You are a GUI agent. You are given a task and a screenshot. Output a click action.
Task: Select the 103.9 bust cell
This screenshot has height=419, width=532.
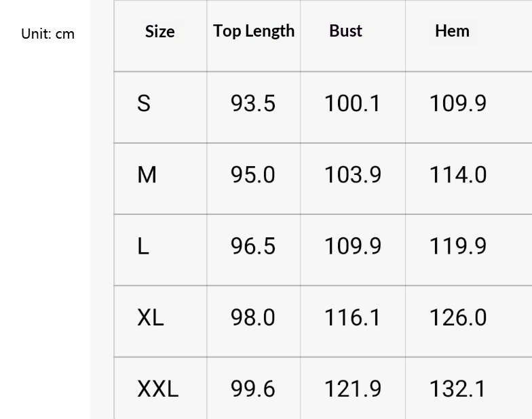[352, 175]
